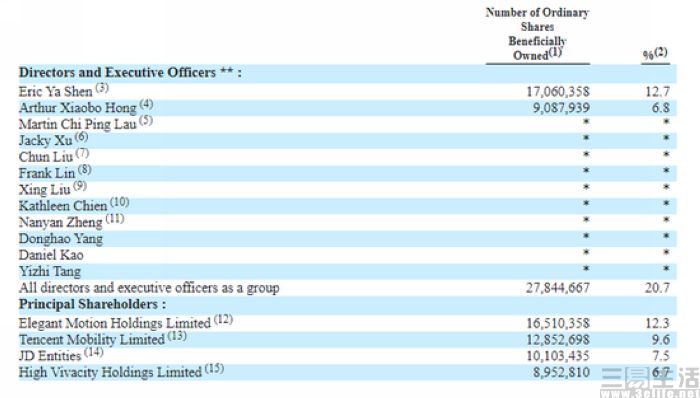
Task: Select the value 10,103,435
Action: [558, 356]
